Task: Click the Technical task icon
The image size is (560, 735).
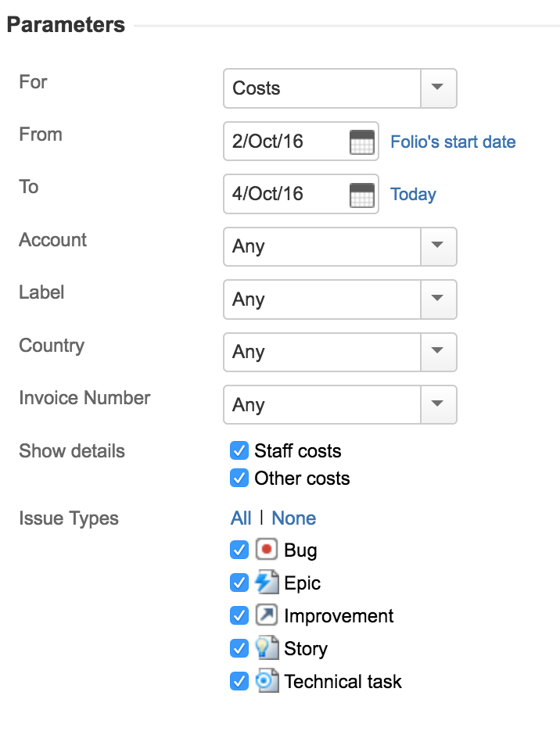Action: (x=267, y=681)
